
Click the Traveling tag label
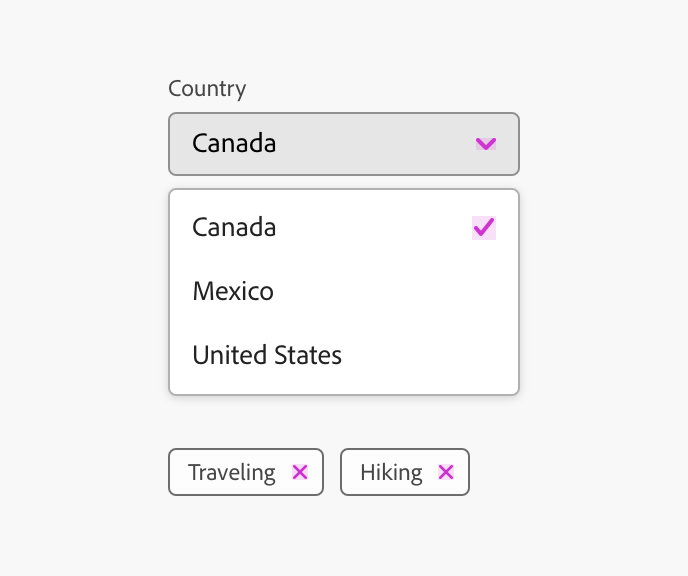click(231, 472)
